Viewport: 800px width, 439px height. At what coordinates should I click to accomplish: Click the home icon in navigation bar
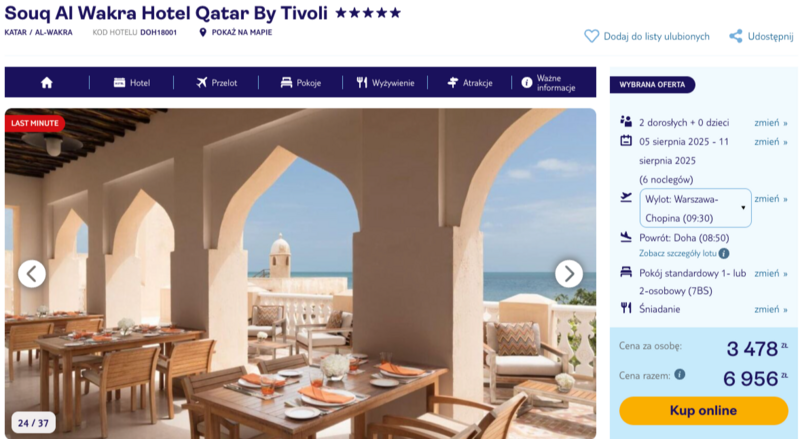tap(47, 83)
